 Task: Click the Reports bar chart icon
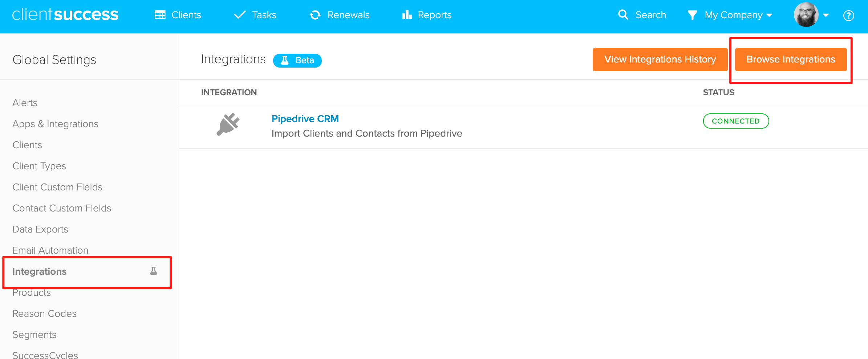click(x=407, y=15)
